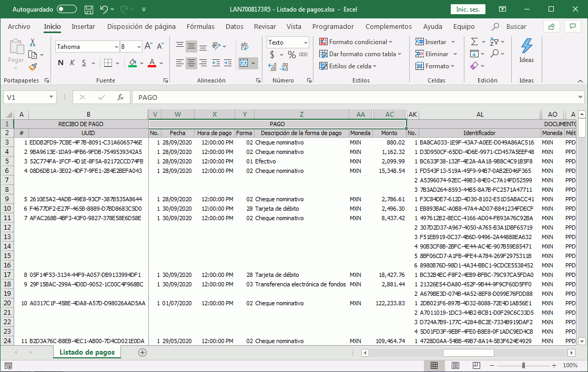Open the Tahoma font name dropdown
The image size is (588, 372).
point(116,47)
